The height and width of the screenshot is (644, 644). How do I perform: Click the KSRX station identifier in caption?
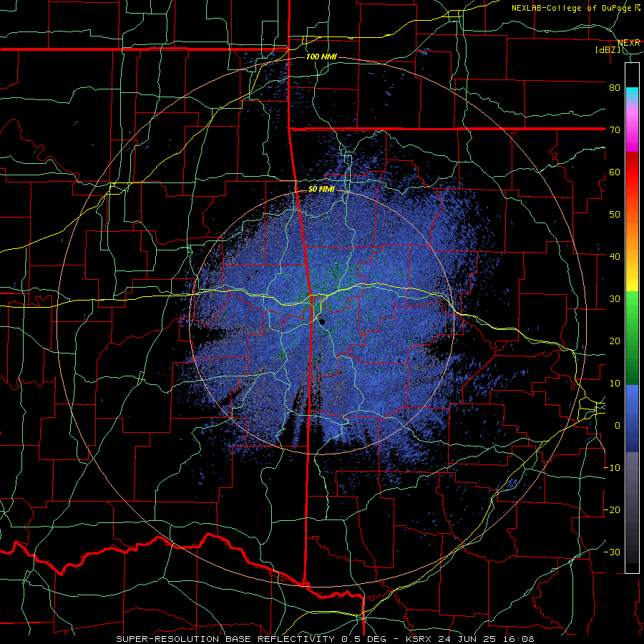point(420,639)
